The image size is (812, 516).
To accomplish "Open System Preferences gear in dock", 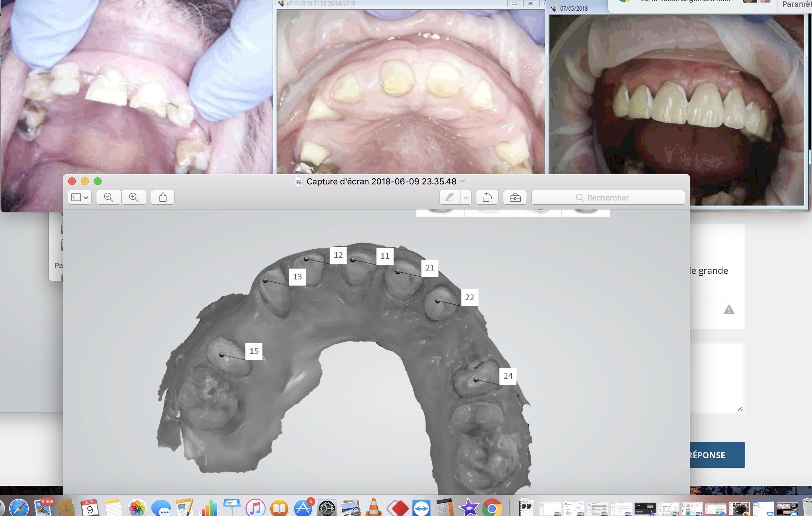I will (x=327, y=508).
